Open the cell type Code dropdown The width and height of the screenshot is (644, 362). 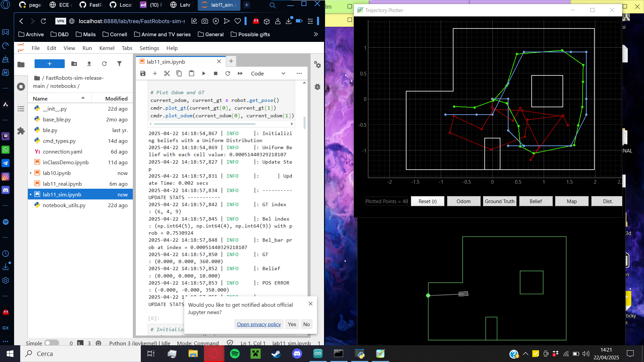(x=268, y=73)
